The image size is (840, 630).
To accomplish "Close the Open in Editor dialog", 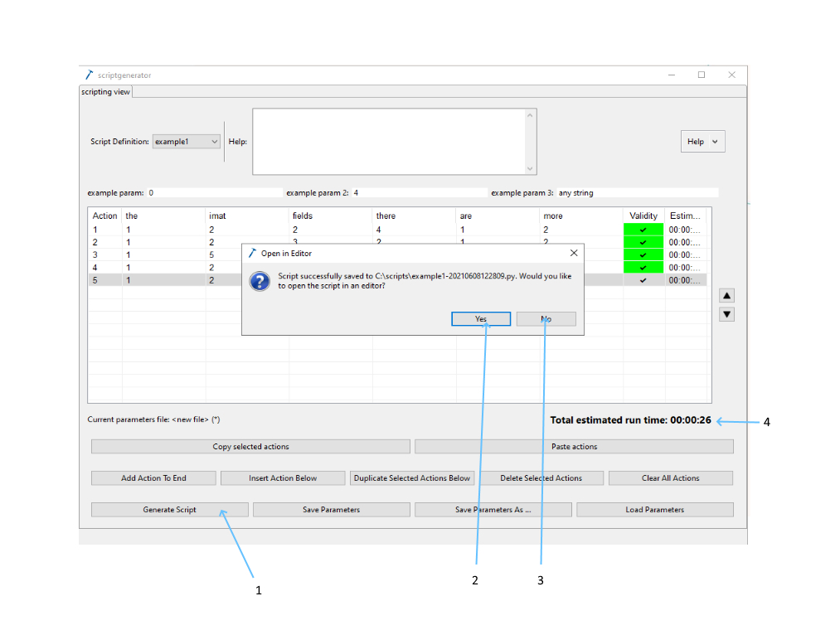I will tap(573, 253).
